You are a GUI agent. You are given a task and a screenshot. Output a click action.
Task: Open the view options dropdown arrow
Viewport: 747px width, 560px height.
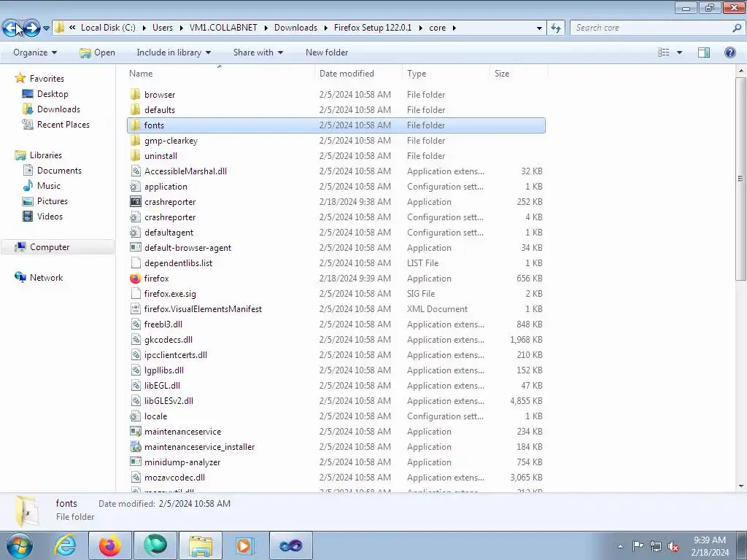click(679, 52)
